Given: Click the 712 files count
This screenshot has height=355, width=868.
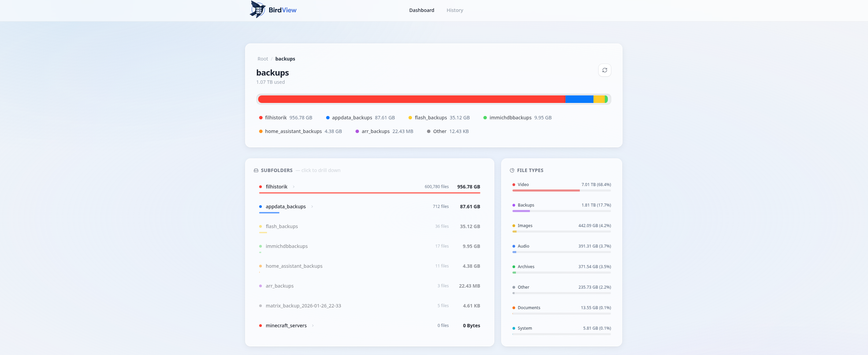Looking at the screenshot, I should [441, 207].
